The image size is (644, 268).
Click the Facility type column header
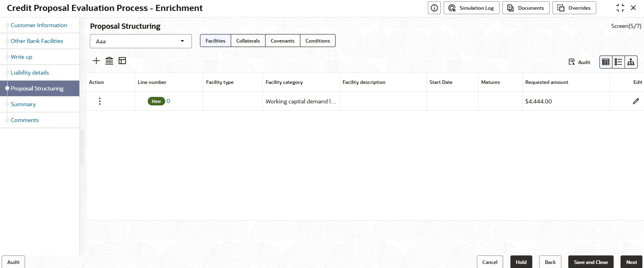click(x=220, y=82)
